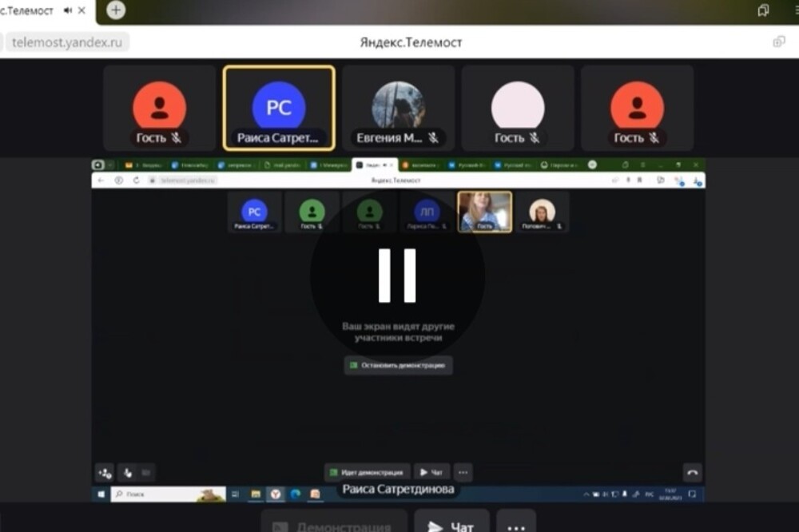Viewport: 799px width, 532px height.
Task: Expand the three-dots menu inside shared screen
Action: pos(463,472)
